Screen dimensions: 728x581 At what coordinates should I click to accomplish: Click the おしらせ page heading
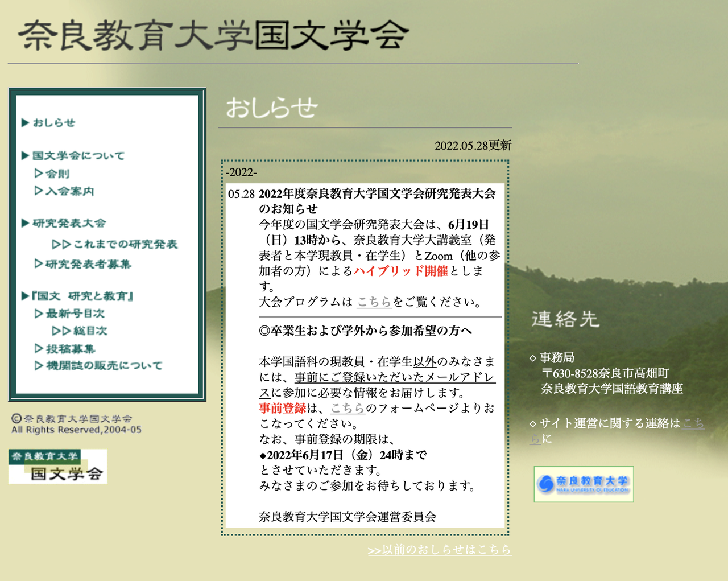point(271,107)
